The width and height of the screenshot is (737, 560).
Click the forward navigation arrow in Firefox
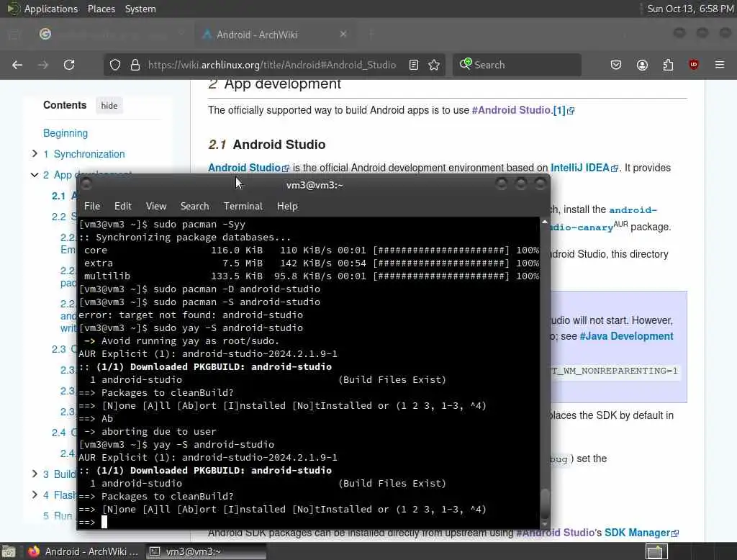(x=43, y=65)
